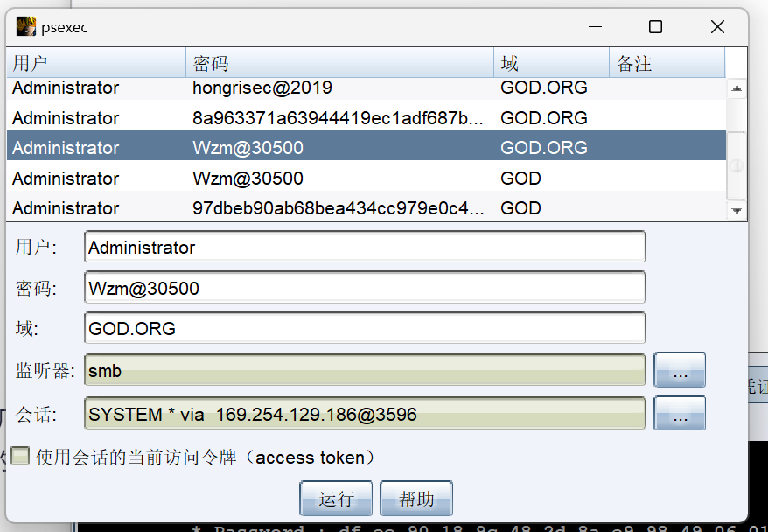This screenshot has width=768, height=532.
Task: Maximize the psexec window
Action: coord(655,27)
